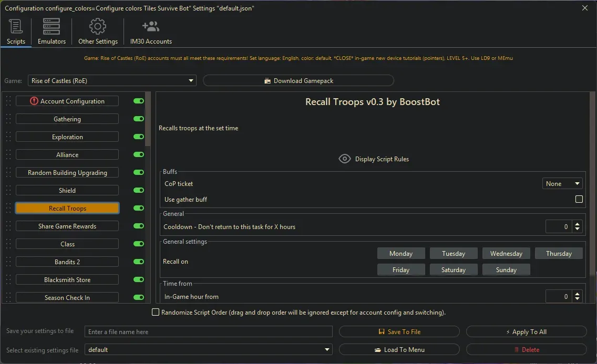Screen dimensions: 597x364
Task: Select the Exploration script
Action: tap(67, 137)
